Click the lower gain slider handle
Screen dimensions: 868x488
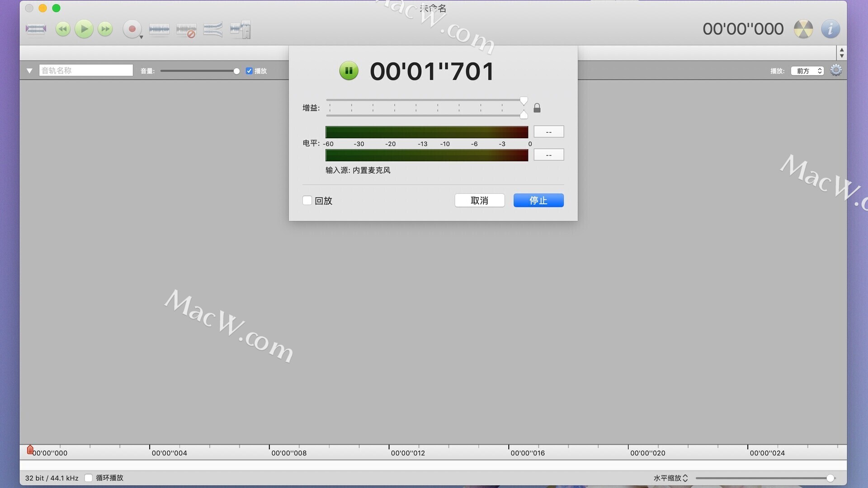click(524, 115)
